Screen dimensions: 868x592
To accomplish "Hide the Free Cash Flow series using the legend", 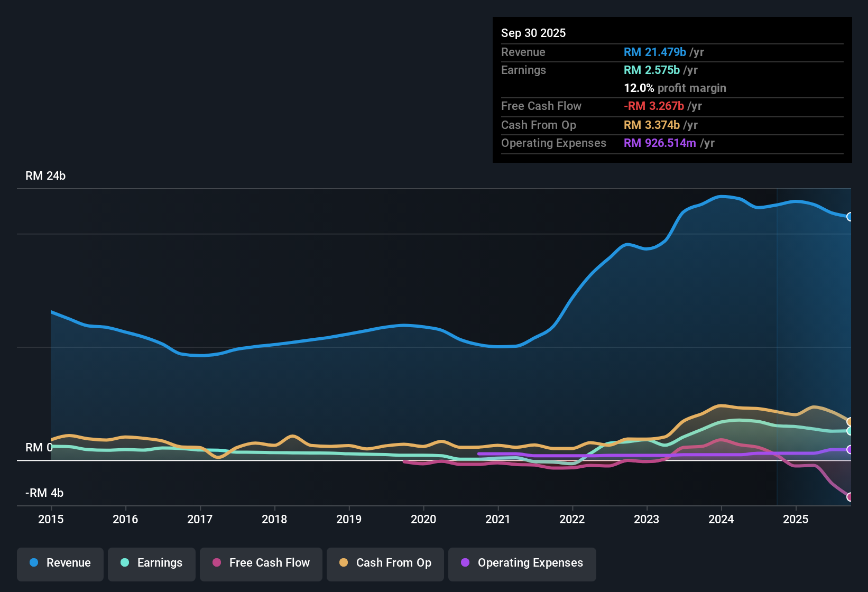I will coord(261,563).
